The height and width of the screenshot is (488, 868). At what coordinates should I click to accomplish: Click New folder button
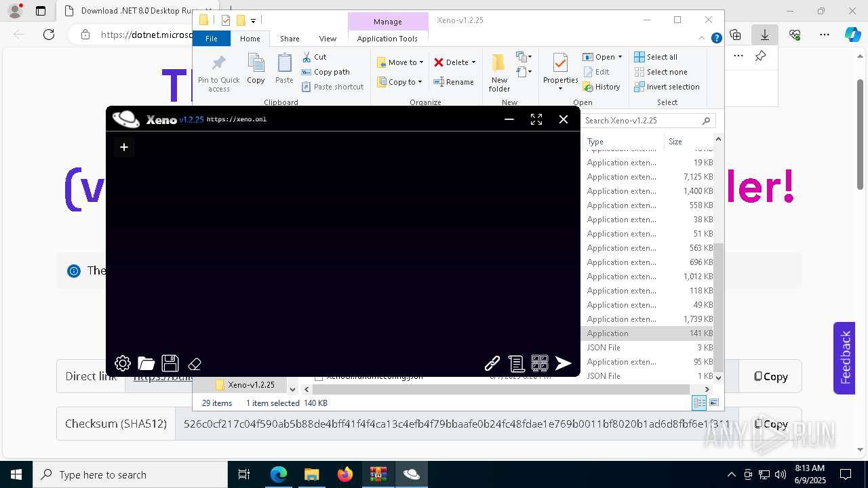coord(499,73)
